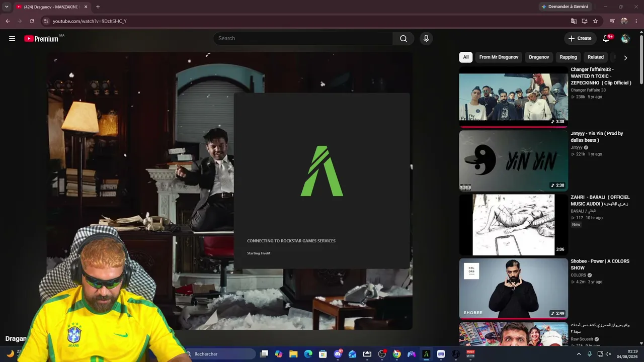View site information for youtube.com

tap(46, 21)
